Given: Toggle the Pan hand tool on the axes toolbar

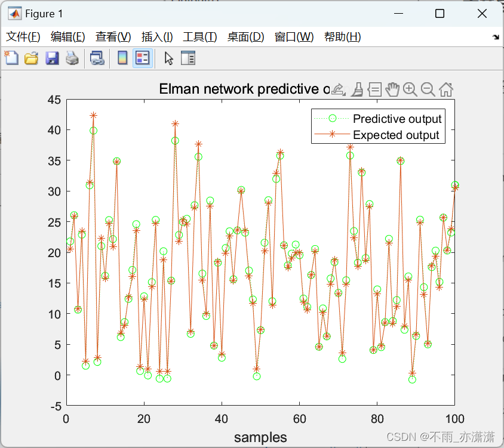Looking at the screenshot, I should [392, 89].
